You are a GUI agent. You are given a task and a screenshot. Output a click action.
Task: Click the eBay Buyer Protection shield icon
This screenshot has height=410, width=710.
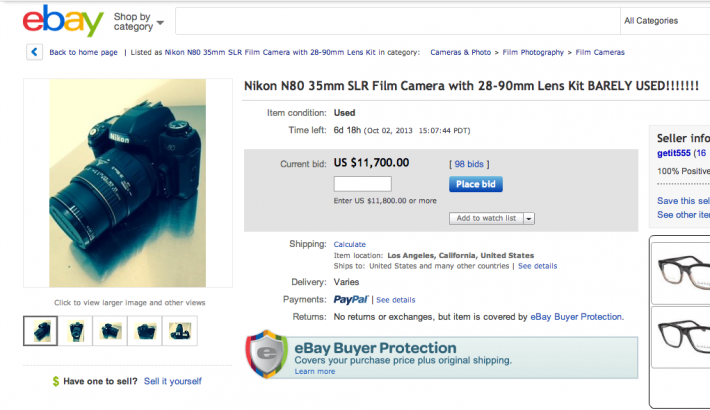point(267,354)
